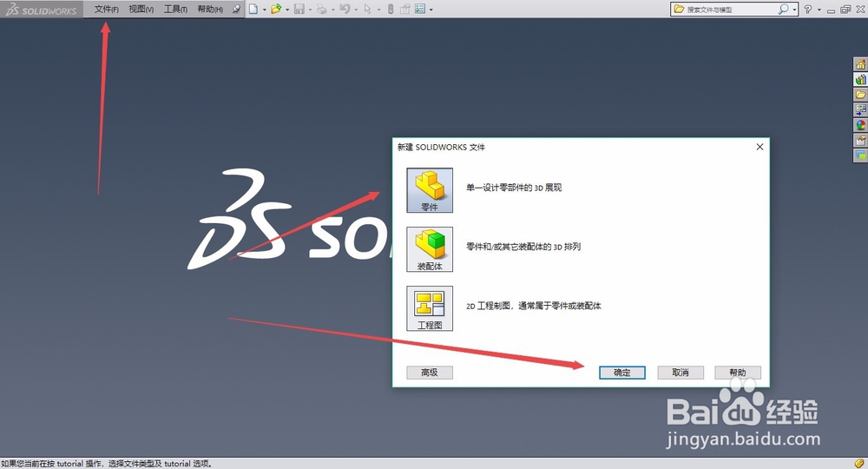Select the 工程图 (Drawing) template

[430, 308]
